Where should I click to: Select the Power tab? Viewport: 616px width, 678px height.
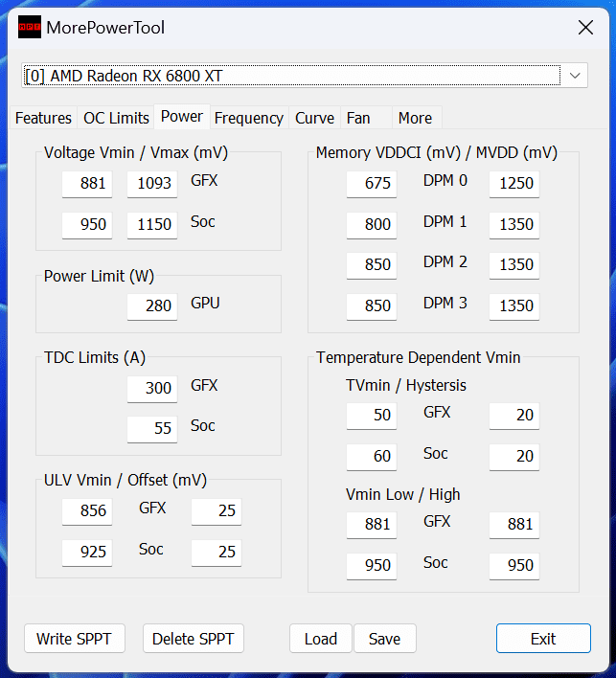pos(182,116)
